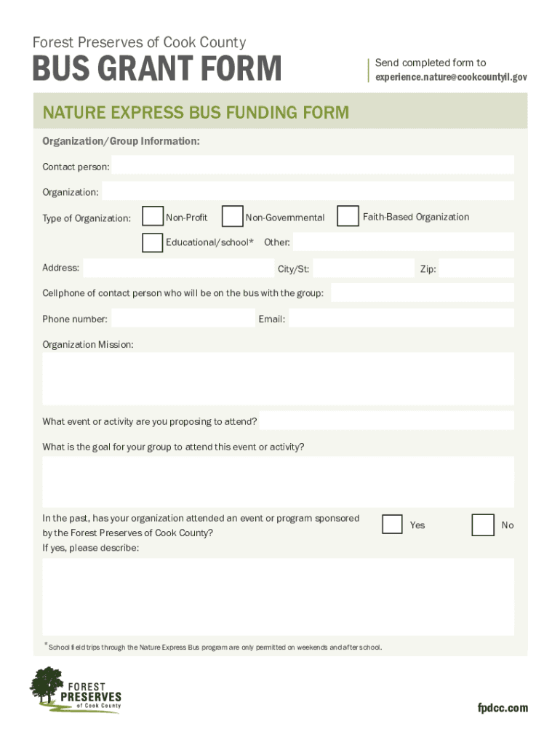Image resolution: width=560 pixels, height=745 pixels.
Task: Click the Organization name field
Action: pos(308,192)
